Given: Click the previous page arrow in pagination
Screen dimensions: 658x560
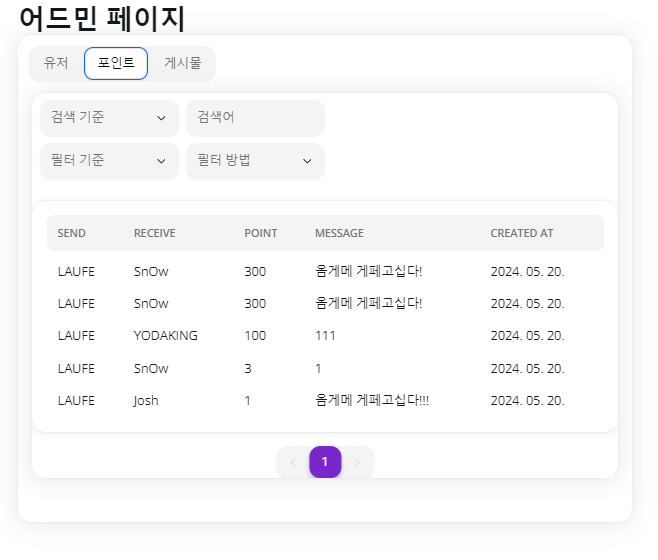Looking at the screenshot, I should [293, 462].
